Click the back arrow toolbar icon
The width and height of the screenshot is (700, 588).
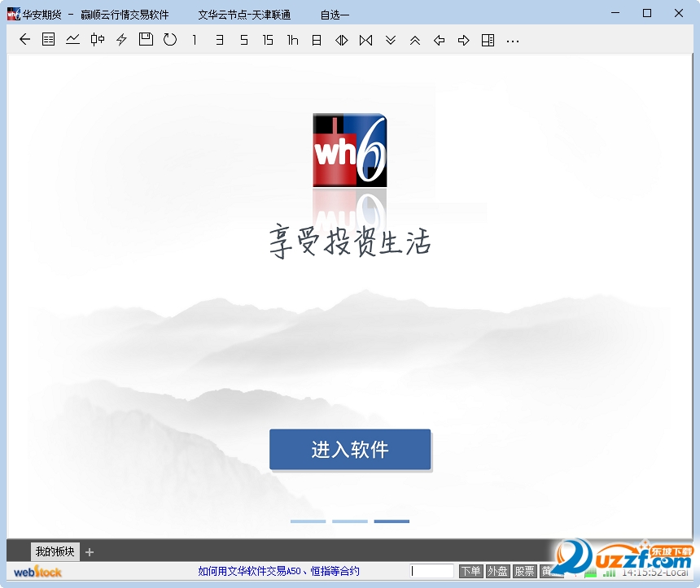[x=24, y=40]
